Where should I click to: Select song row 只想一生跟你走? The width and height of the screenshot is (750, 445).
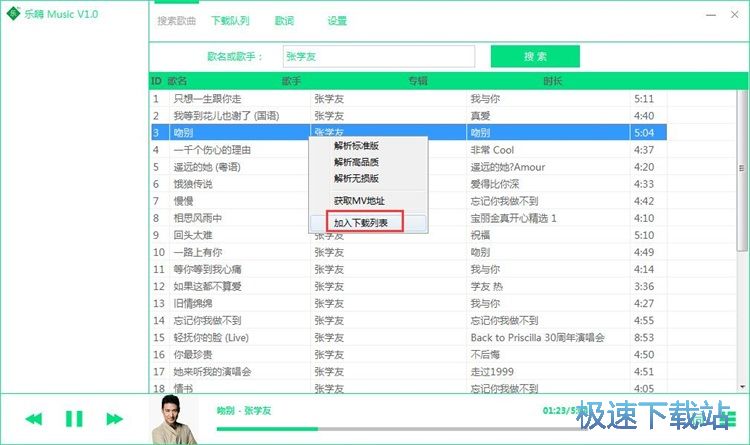[x=409, y=99]
